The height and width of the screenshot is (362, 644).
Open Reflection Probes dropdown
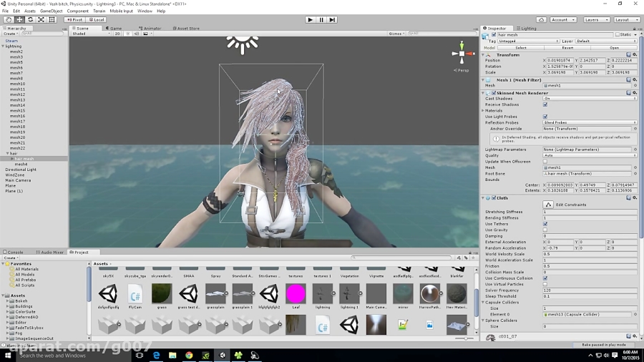590,123
